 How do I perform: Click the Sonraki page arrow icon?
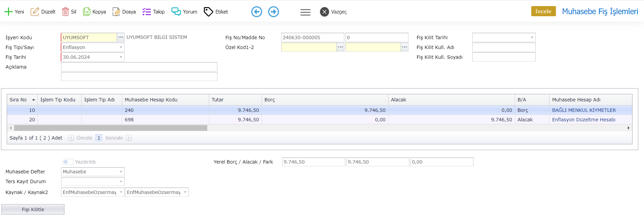pos(129,138)
